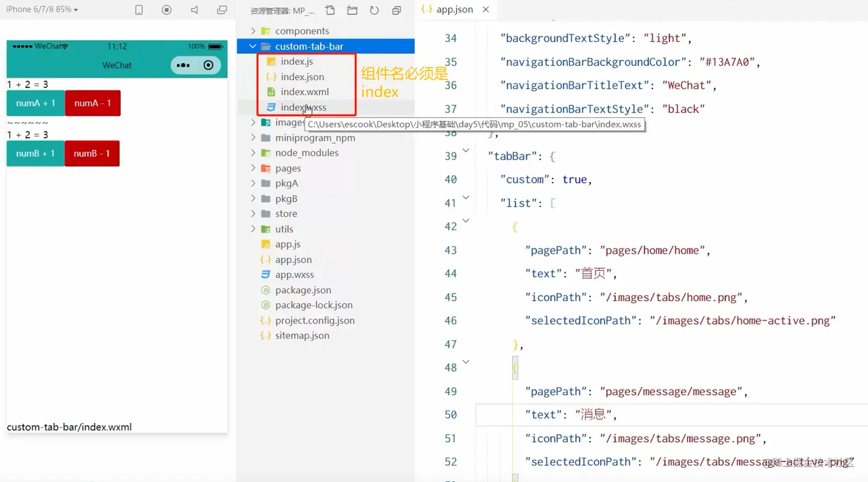The height and width of the screenshot is (482, 868).
Task: Expand the pkgA folder
Action: click(x=253, y=183)
